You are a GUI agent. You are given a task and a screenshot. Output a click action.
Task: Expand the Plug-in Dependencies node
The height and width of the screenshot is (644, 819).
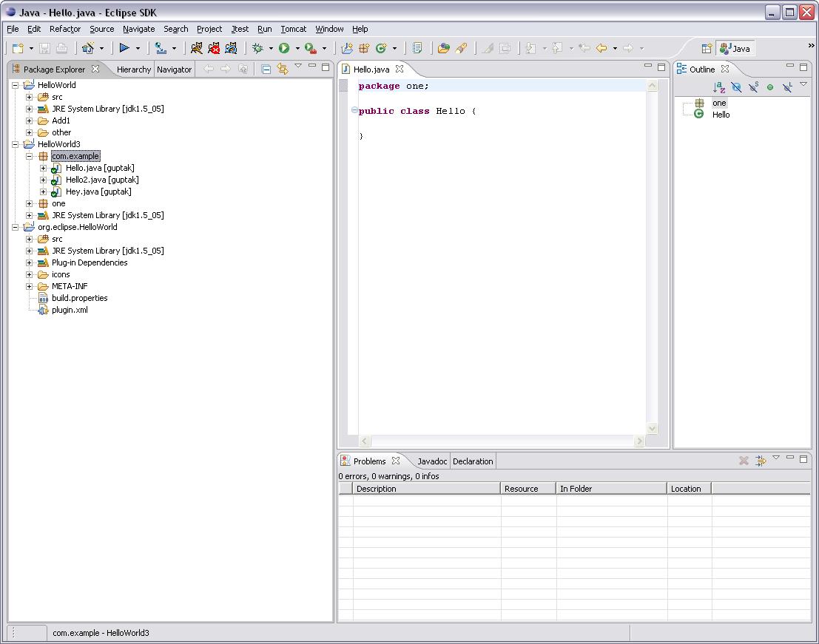coord(30,262)
